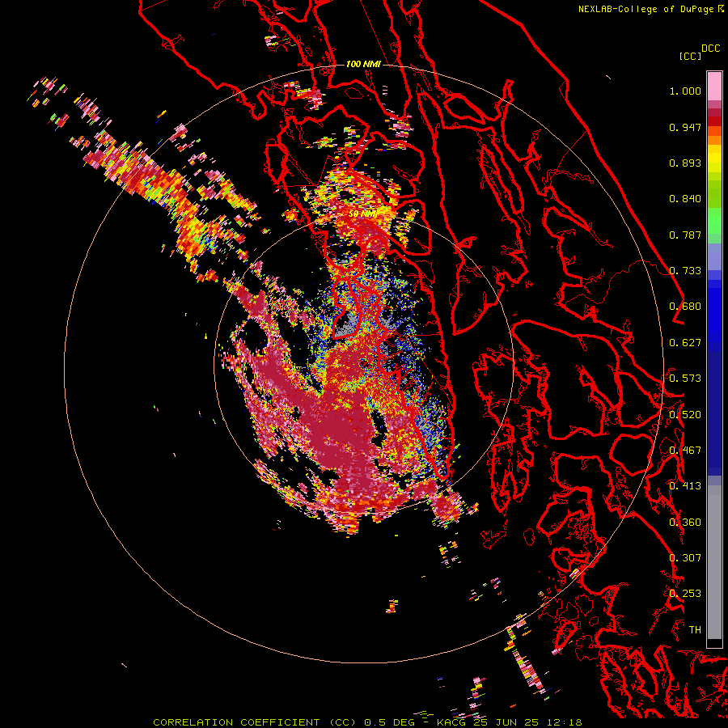Pick the light pink top color bar segment
This screenshot has width=728, height=728.
tap(714, 86)
